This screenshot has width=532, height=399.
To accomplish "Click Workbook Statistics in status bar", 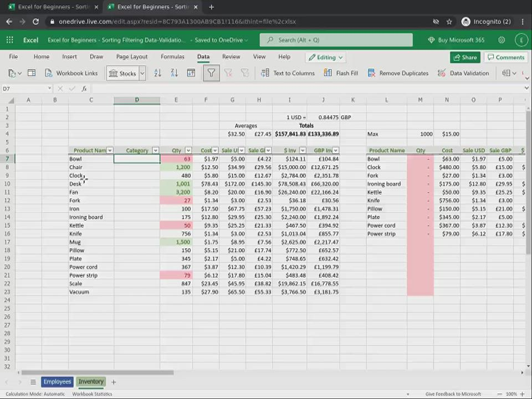I will click(92, 394).
